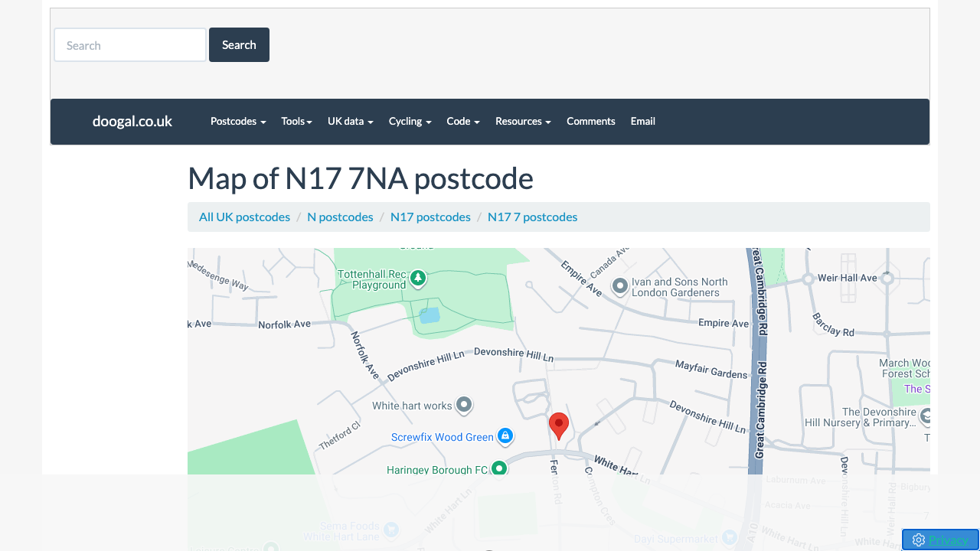Click inside the search input field
Viewport: 980px width, 551px height.
click(x=129, y=44)
